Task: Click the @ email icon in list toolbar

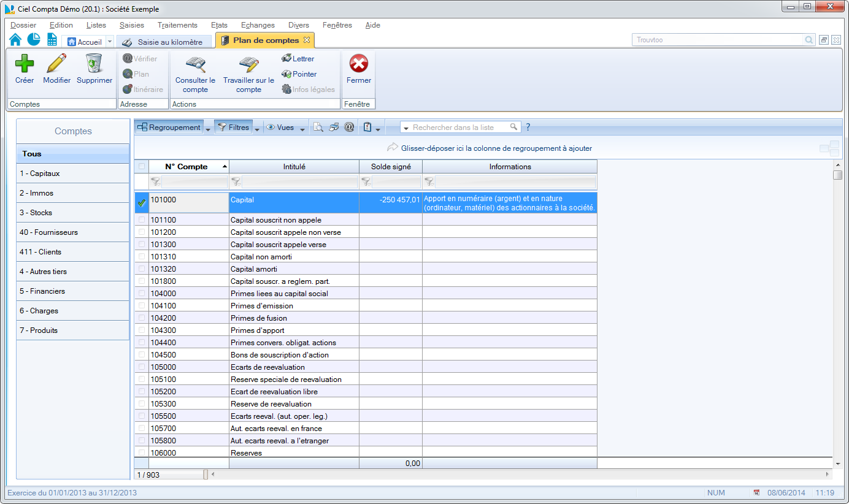Action: 349,127
